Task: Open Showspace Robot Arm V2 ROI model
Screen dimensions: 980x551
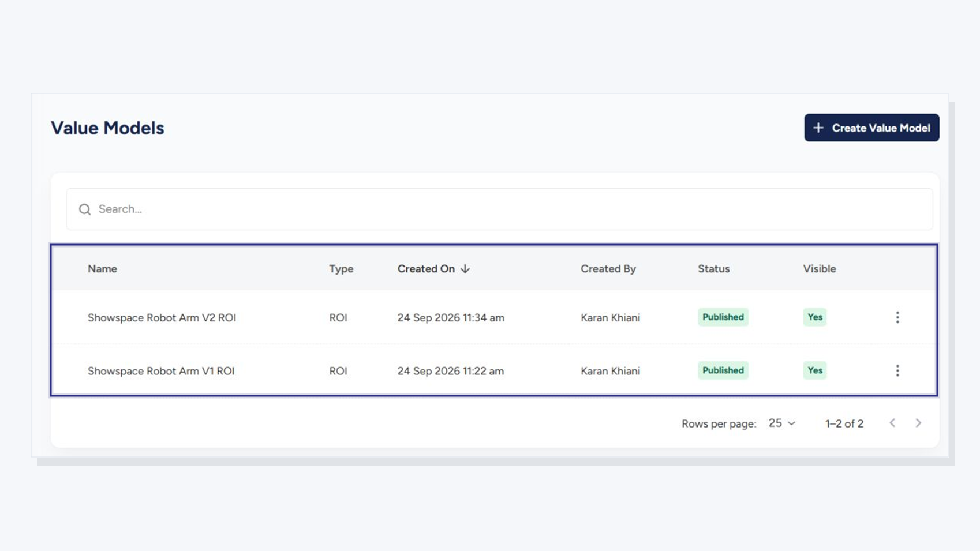Action: 162,317
